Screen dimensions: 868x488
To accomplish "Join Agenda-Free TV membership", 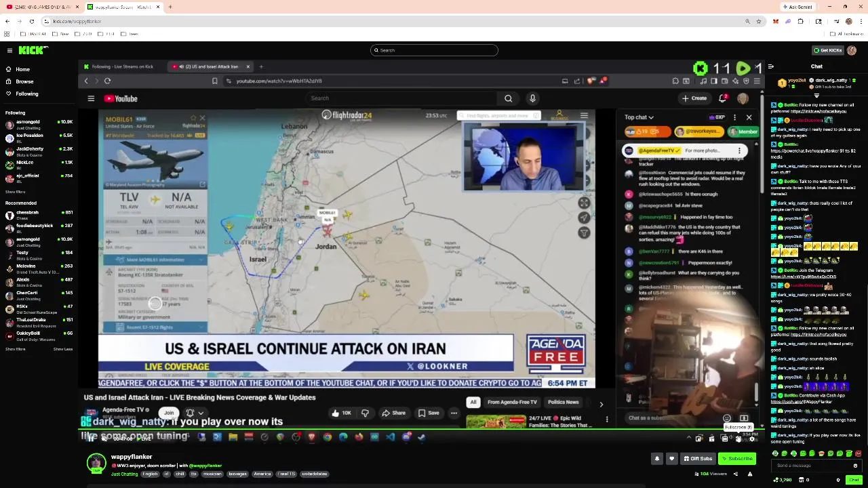I will [169, 413].
